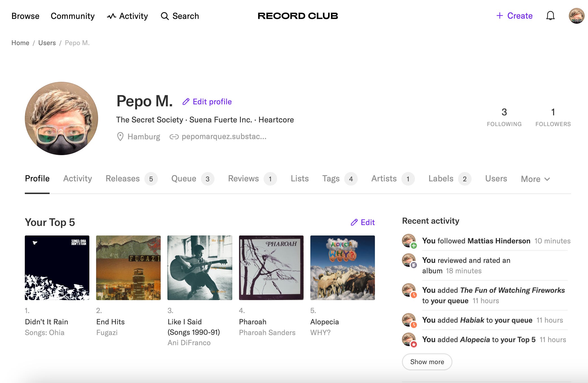Open the Queue tab
This screenshot has width=588, height=383.
(x=193, y=179)
